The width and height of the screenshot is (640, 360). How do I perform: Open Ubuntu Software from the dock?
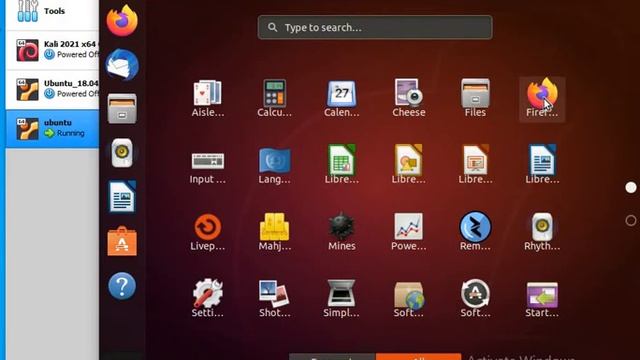(122, 241)
